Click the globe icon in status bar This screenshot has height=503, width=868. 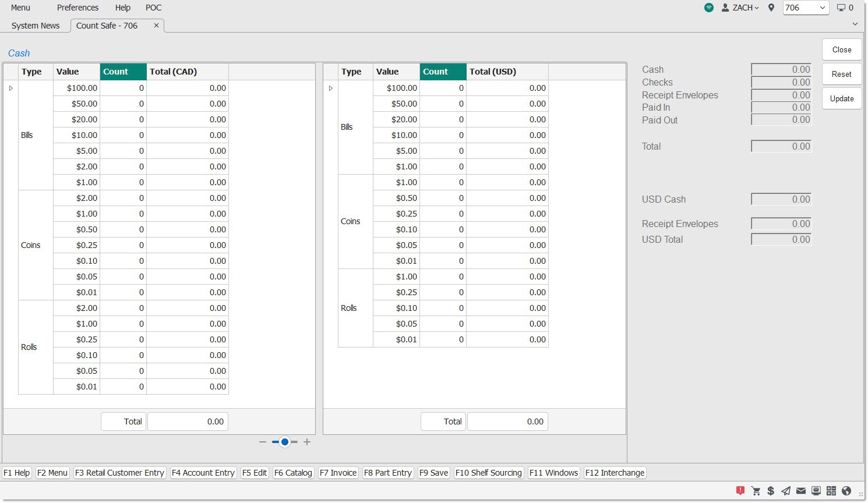tap(846, 491)
